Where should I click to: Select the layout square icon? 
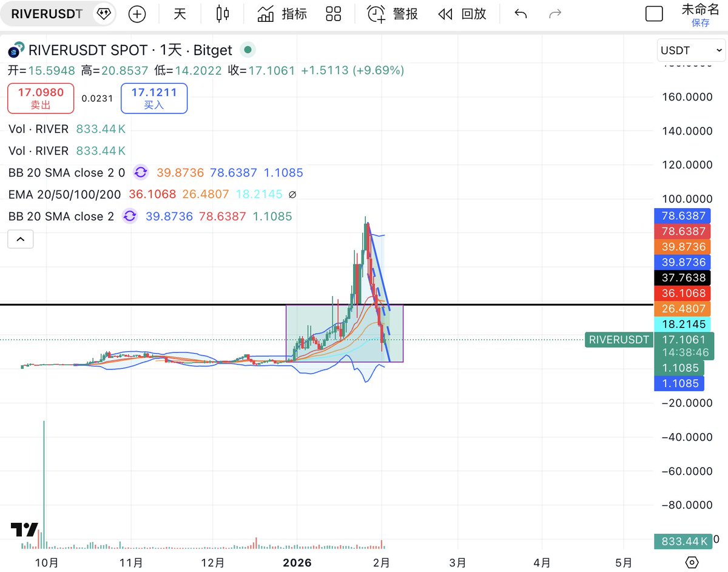[x=654, y=14]
